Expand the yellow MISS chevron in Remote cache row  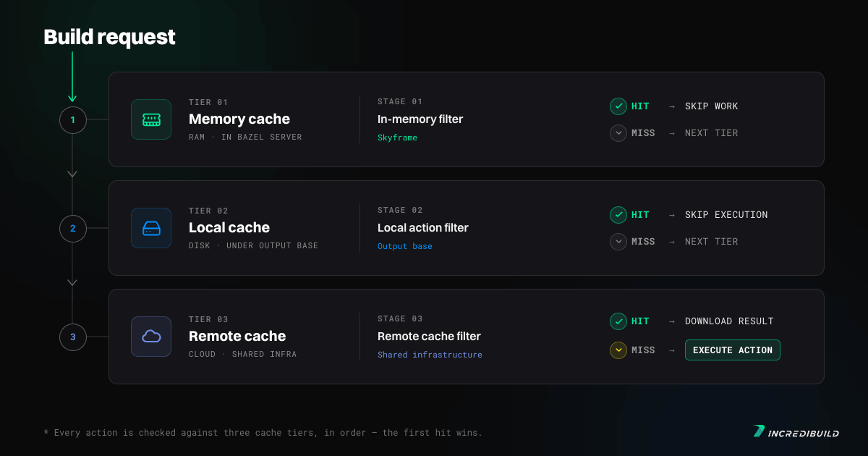click(x=618, y=350)
